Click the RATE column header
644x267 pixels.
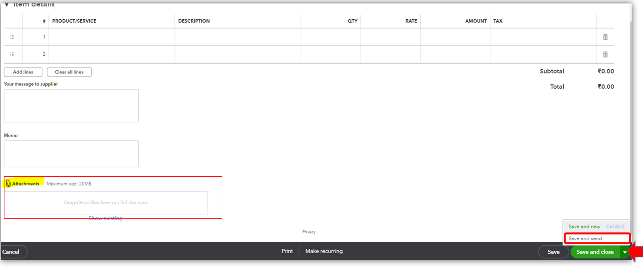(411, 21)
